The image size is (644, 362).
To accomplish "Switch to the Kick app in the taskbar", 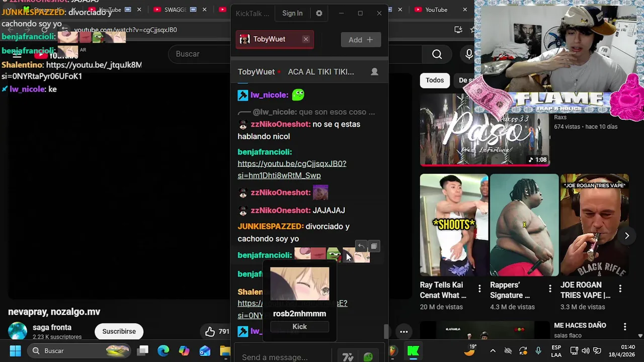I will pyautogui.click(x=414, y=350).
